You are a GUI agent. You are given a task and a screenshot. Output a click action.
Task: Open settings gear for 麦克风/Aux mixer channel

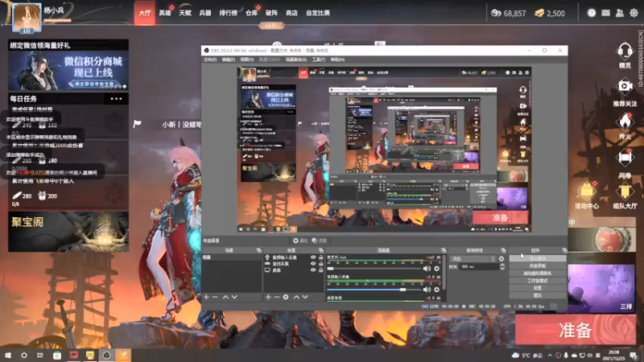tap(436, 269)
